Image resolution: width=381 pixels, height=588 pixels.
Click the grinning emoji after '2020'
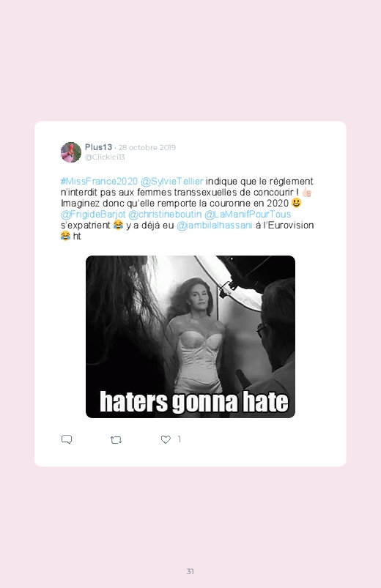pyautogui.click(x=296, y=203)
